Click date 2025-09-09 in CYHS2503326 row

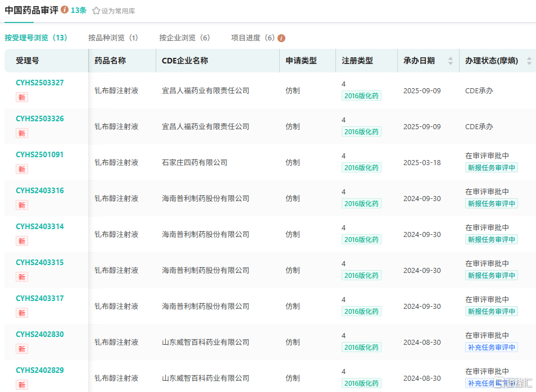422,126
